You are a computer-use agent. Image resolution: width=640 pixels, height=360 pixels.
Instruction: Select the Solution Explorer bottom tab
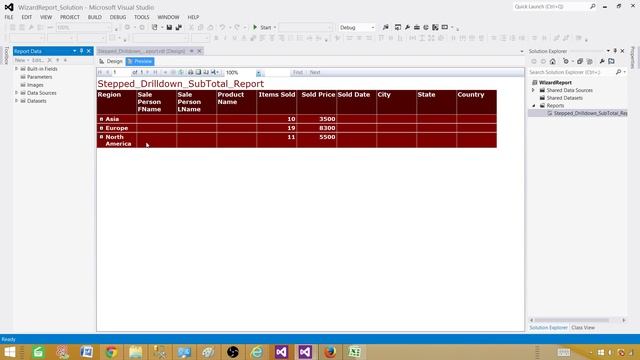pos(548,327)
